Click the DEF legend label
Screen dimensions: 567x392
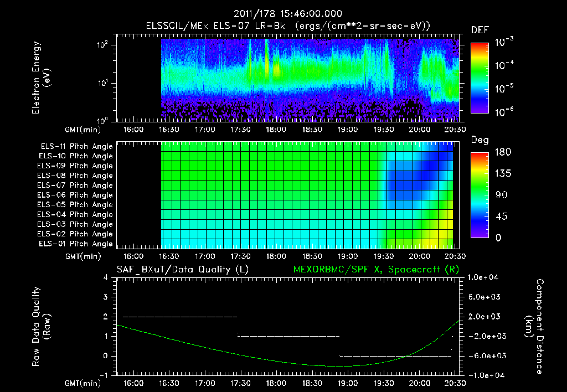pos(480,30)
